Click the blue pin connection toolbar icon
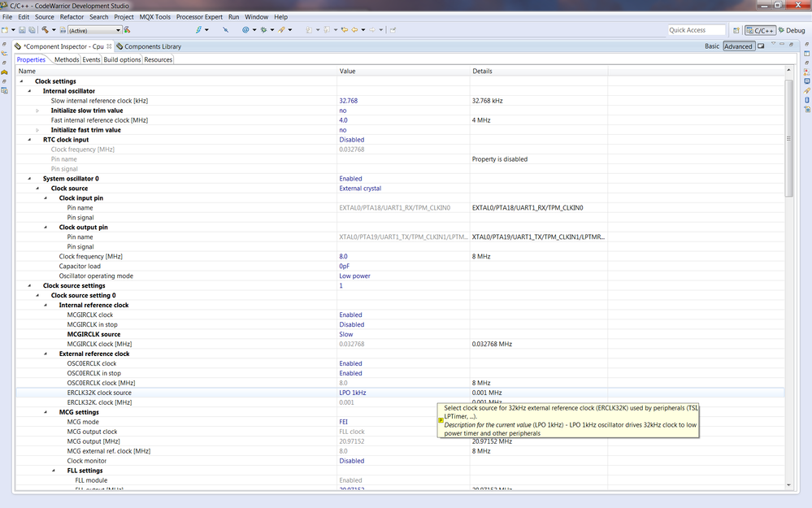Image resolution: width=812 pixels, height=508 pixels. (x=225, y=30)
